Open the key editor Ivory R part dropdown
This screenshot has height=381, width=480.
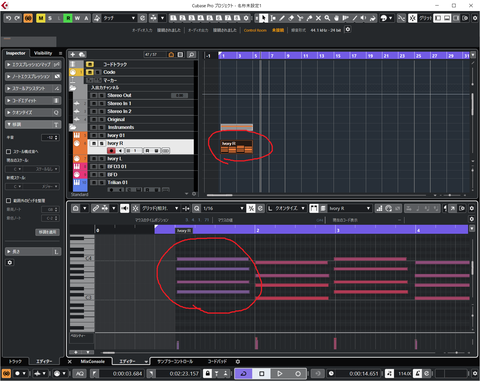[349, 208]
